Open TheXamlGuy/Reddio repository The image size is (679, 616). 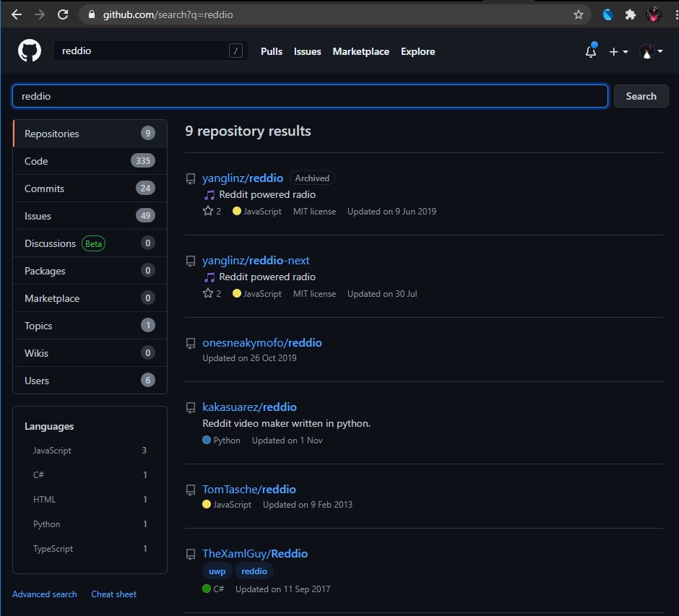coord(255,553)
